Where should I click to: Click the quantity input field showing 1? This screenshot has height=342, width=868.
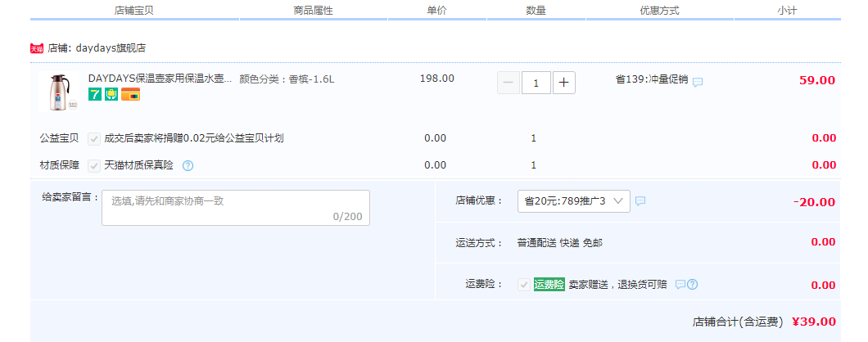point(536,83)
